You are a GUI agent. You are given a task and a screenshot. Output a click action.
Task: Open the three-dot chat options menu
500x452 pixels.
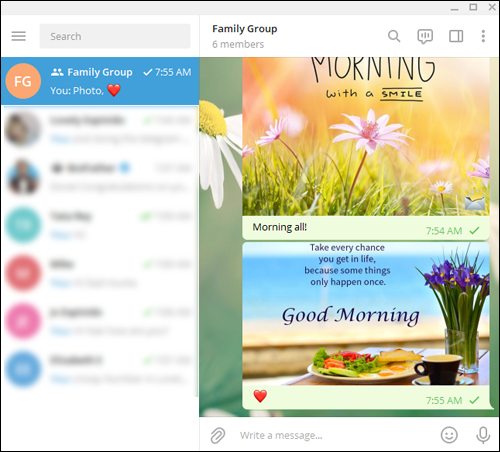click(483, 36)
